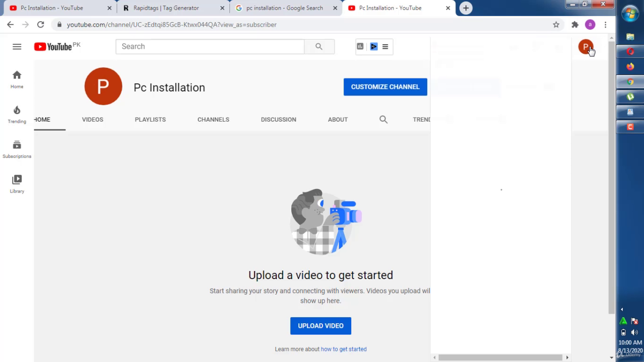The width and height of the screenshot is (644, 362).
Task: Show hidden system tray icons
Action: [622, 309]
